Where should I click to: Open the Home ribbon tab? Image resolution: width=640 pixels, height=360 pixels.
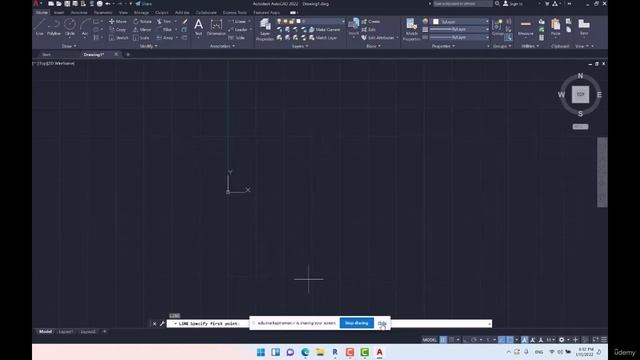42,13
